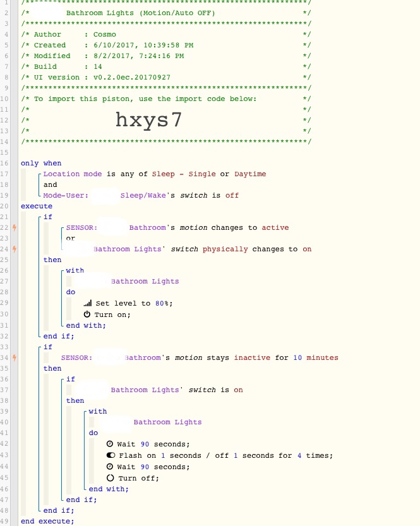Click 'then' keyword on line 25
The height and width of the screenshot is (526, 420).
pos(52,260)
